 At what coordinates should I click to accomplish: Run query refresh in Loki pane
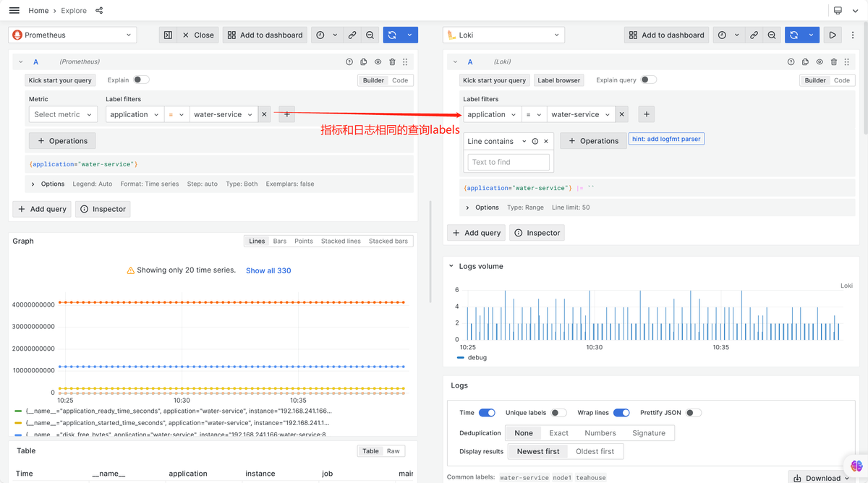pos(793,35)
